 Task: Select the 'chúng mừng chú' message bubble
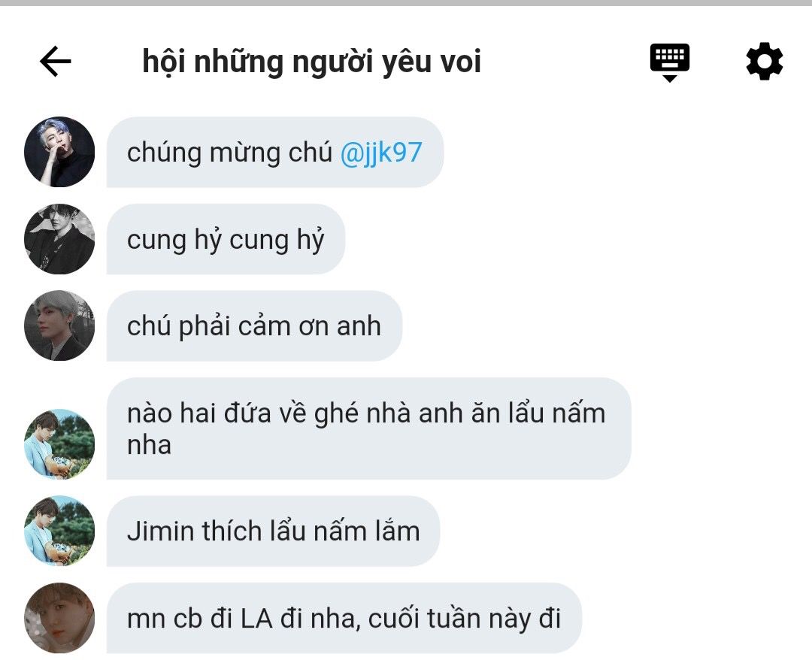pyautogui.click(x=275, y=152)
